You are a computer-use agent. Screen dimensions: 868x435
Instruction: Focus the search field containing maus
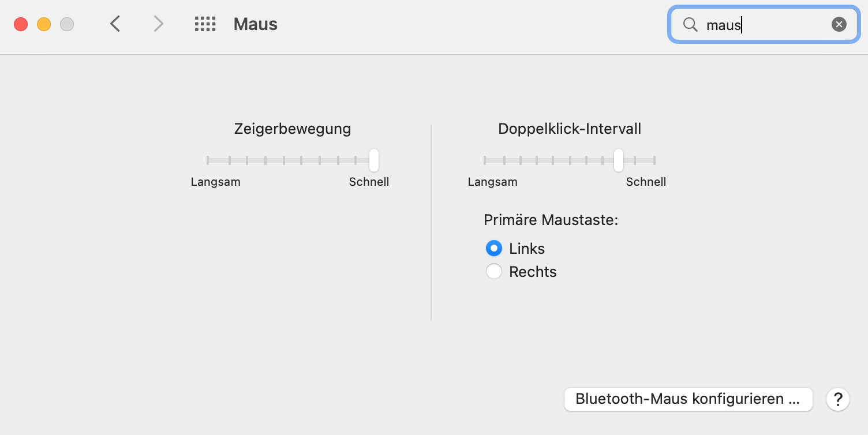coord(762,24)
